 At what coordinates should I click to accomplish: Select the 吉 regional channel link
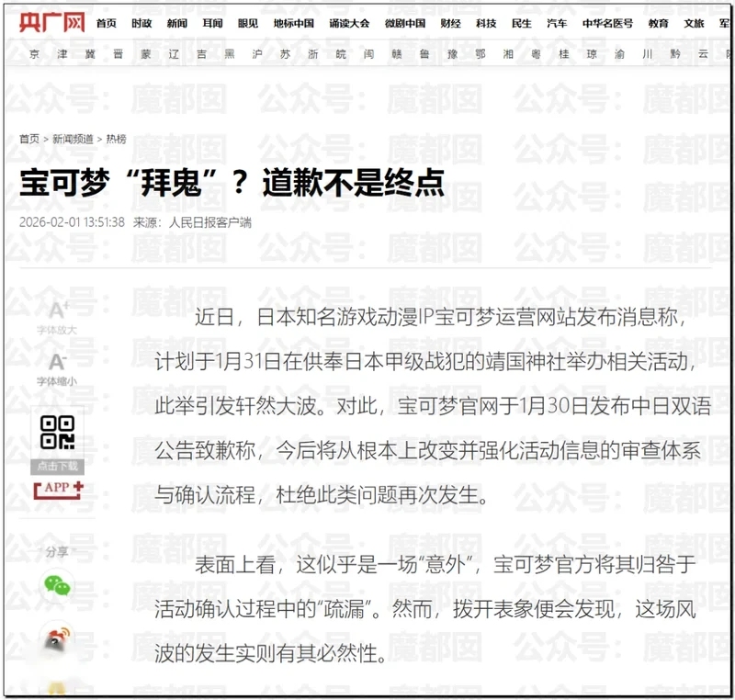201,54
